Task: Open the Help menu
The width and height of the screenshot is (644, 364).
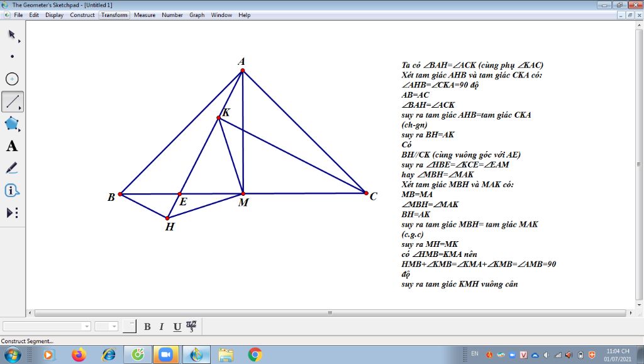Action: click(245, 15)
